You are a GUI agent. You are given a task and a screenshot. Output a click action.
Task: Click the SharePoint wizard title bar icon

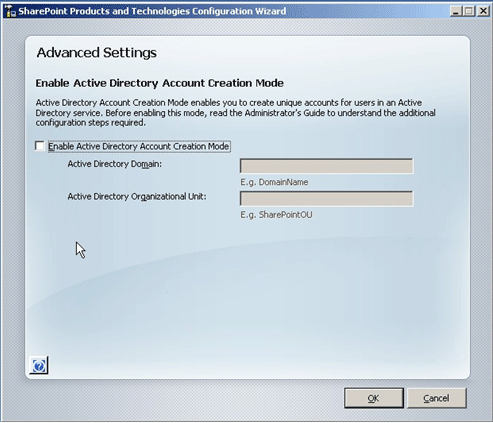pyautogui.click(x=10, y=11)
